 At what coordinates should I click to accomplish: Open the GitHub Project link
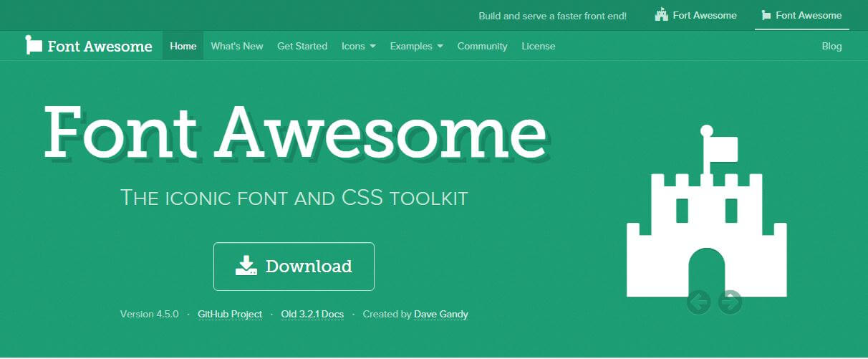tap(230, 315)
